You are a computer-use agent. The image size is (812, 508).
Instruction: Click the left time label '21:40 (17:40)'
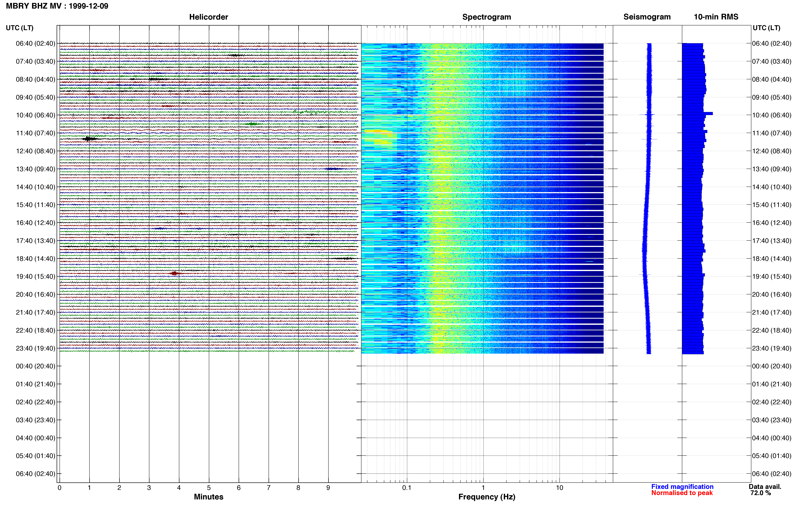click(36, 313)
